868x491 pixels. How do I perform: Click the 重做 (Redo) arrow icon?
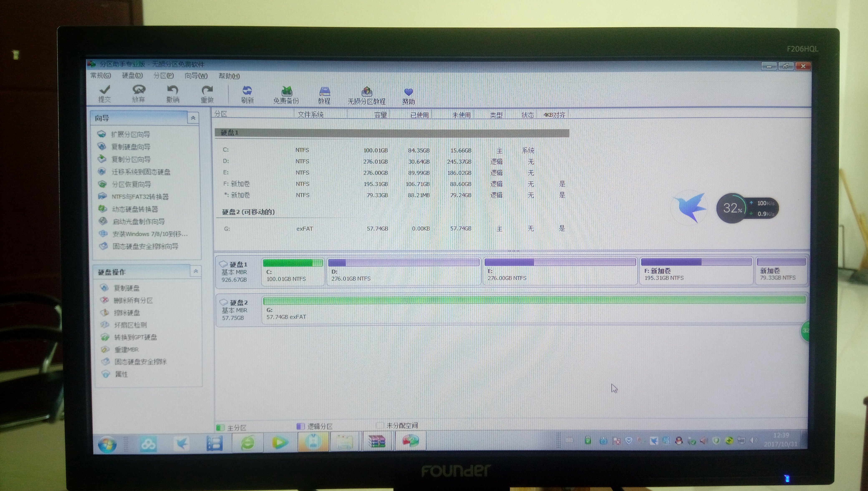207,90
